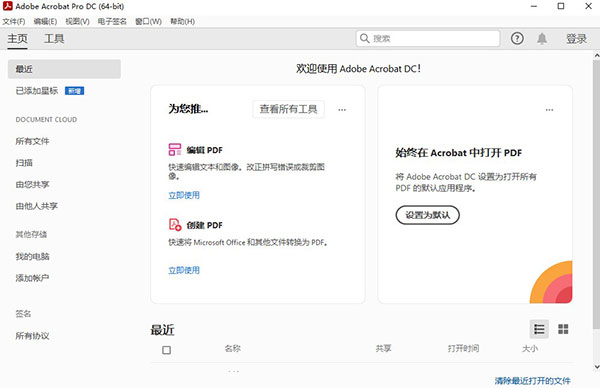Image resolution: width=600 pixels, height=388 pixels.
Task: Open the 视图(V) menu
Action: [x=77, y=21]
